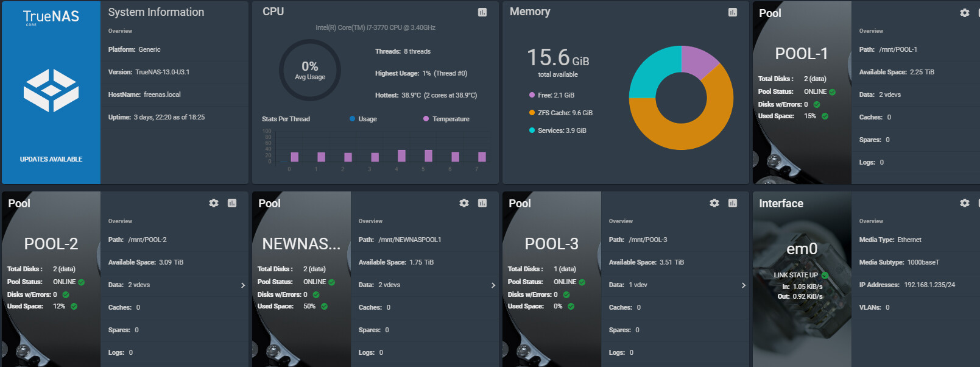The image size is (980, 367).
Task: Open POOL-2 settings gear icon
Action: [214, 203]
